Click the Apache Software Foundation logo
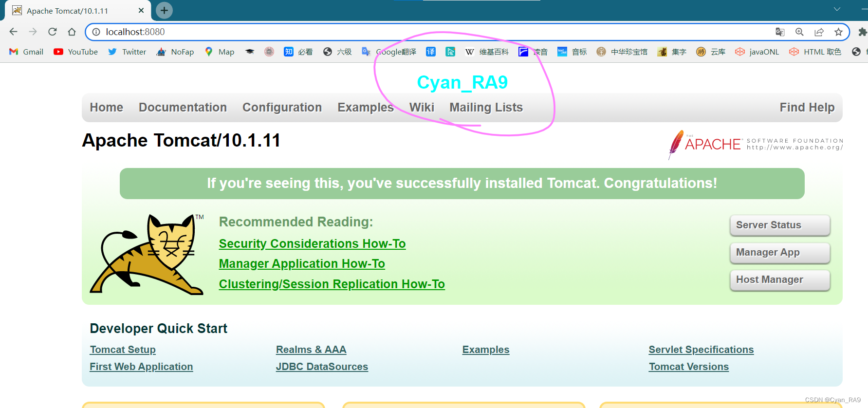This screenshot has height=408, width=868. [756, 144]
